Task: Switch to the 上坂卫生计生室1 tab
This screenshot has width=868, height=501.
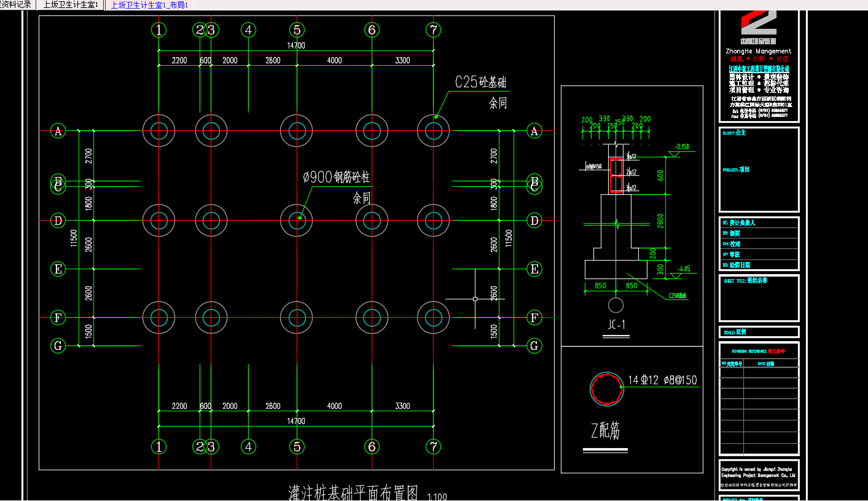Action: [x=71, y=5]
